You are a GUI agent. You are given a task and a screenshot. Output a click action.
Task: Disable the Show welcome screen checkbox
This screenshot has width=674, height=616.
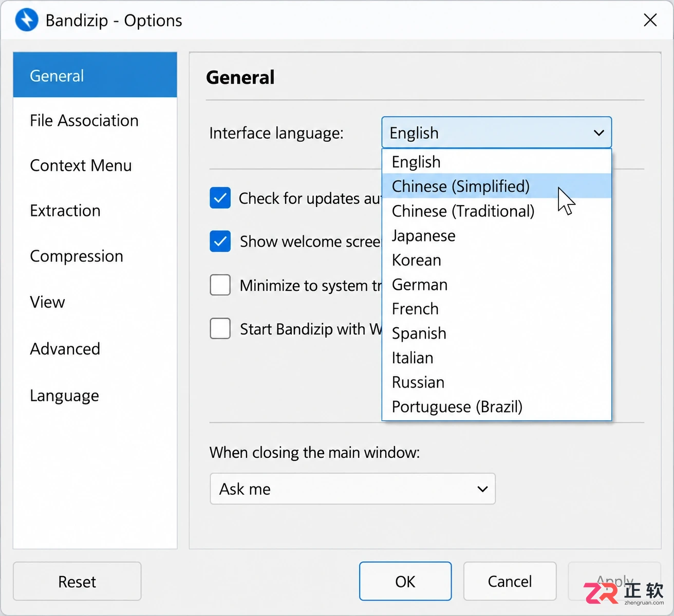tap(220, 241)
